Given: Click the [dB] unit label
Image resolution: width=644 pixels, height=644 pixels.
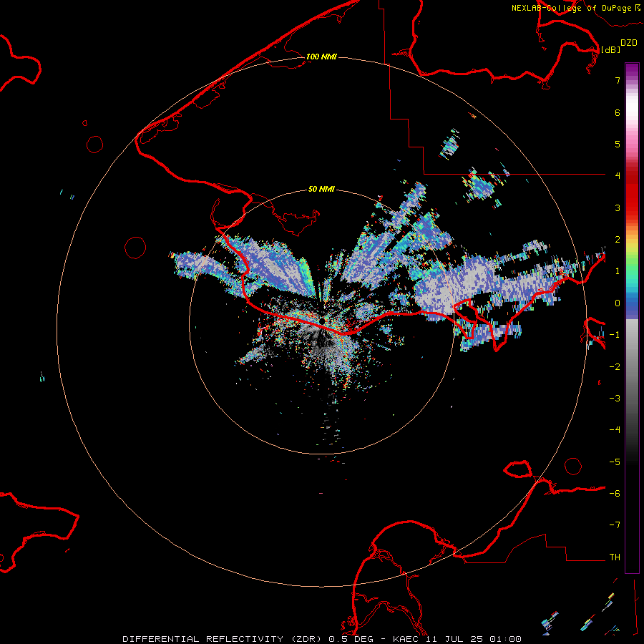Looking at the screenshot, I should [x=610, y=49].
